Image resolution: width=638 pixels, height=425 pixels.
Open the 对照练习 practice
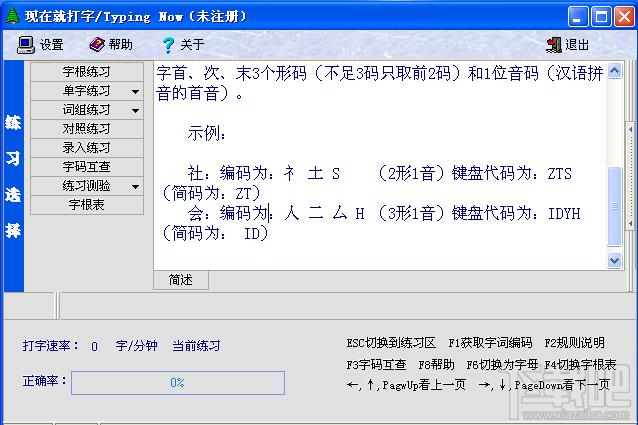pyautogui.click(x=87, y=129)
